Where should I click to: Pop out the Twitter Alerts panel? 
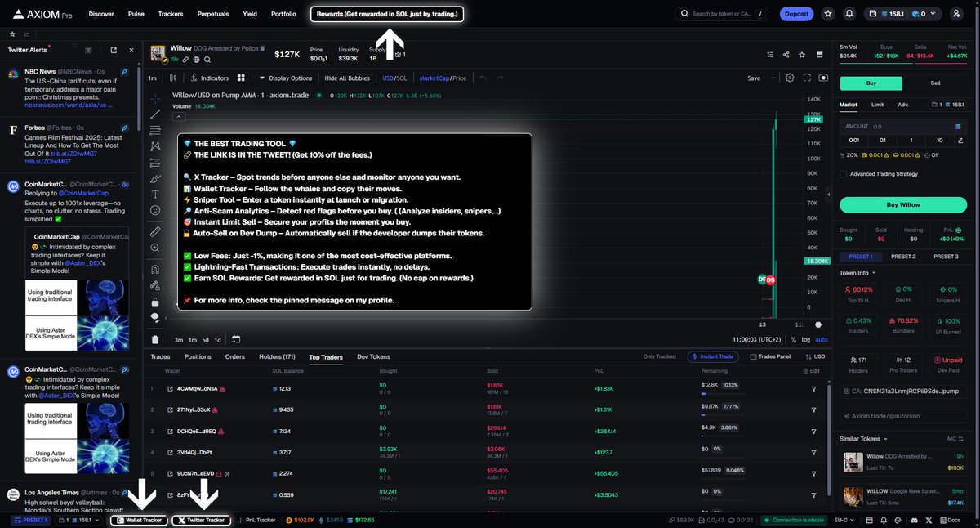coord(113,50)
